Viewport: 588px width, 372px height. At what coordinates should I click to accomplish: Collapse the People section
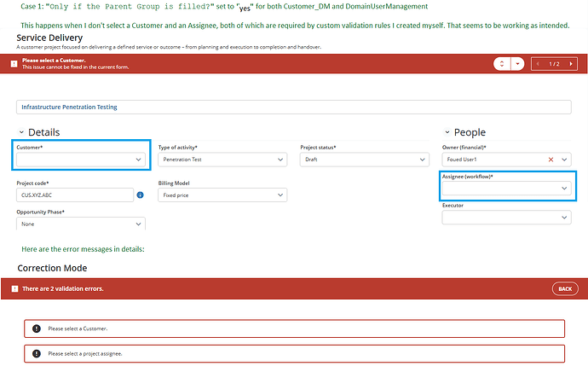pyautogui.click(x=447, y=132)
